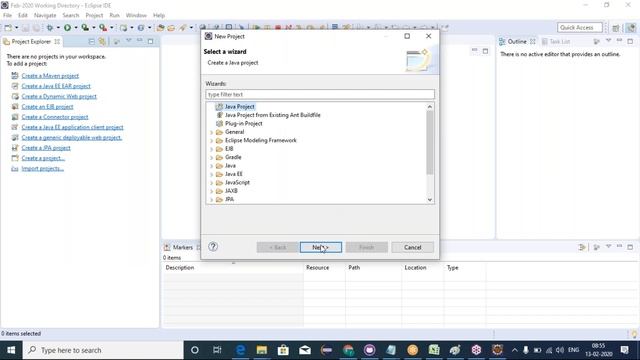Expand the Gradle wizard folder
This screenshot has width=640, height=360.
(211, 158)
